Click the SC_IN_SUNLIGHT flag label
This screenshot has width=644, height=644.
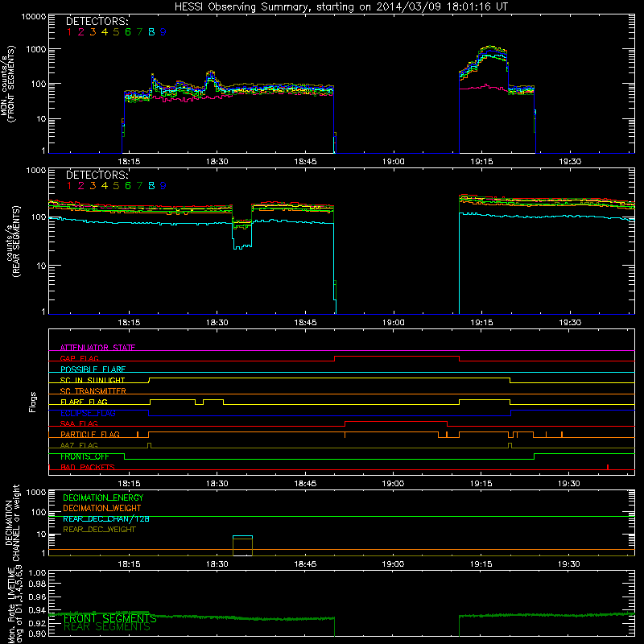pos(93,380)
